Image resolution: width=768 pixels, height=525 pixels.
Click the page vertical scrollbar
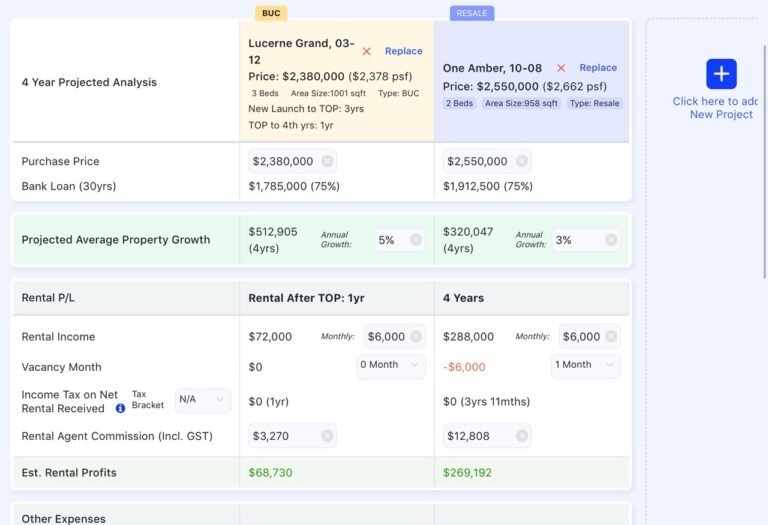coord(765,162)
